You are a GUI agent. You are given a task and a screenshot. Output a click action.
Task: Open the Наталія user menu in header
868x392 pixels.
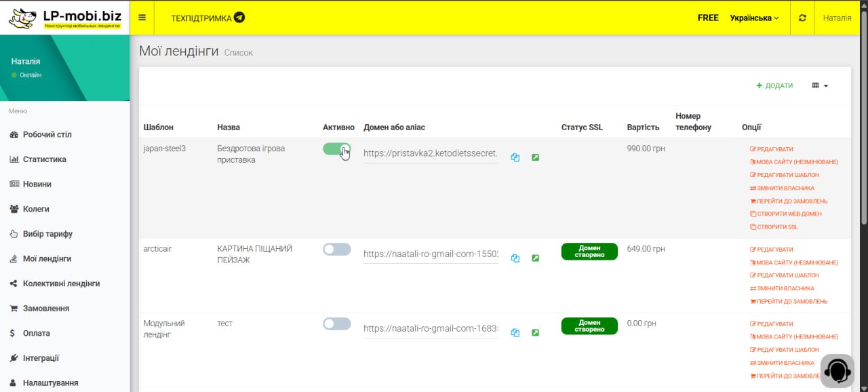point(837,18)
